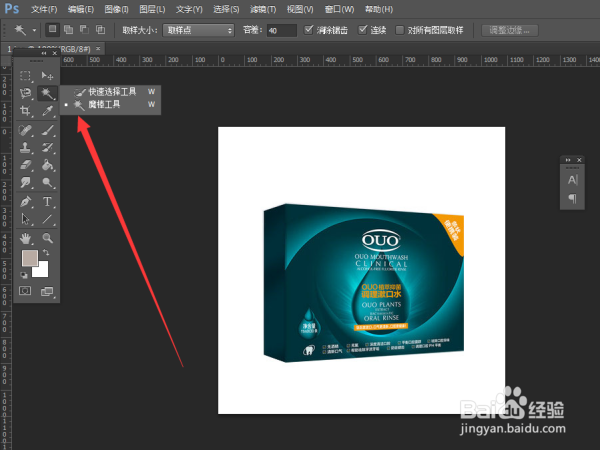
Task: Select the Paint Bucket tool
Action: click(x=47, y=165)
